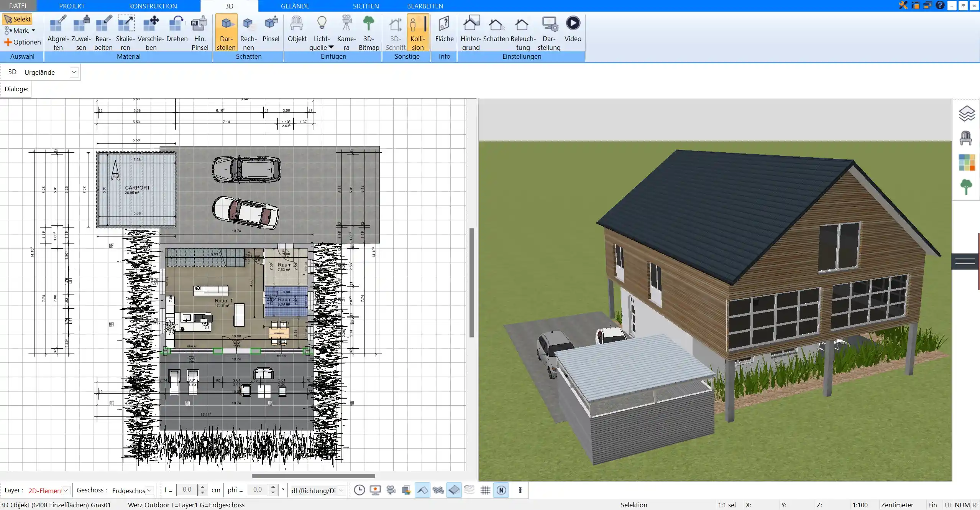Insert a 3D-Bitmap tree
The width and height of the screenshot is (980, 510).
coord(369,33)
